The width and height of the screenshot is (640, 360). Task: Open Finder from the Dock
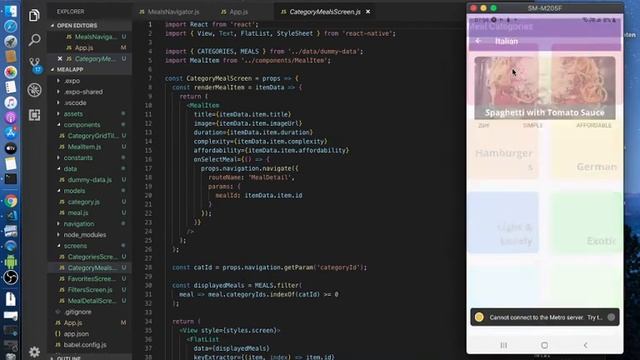[11, 11]
